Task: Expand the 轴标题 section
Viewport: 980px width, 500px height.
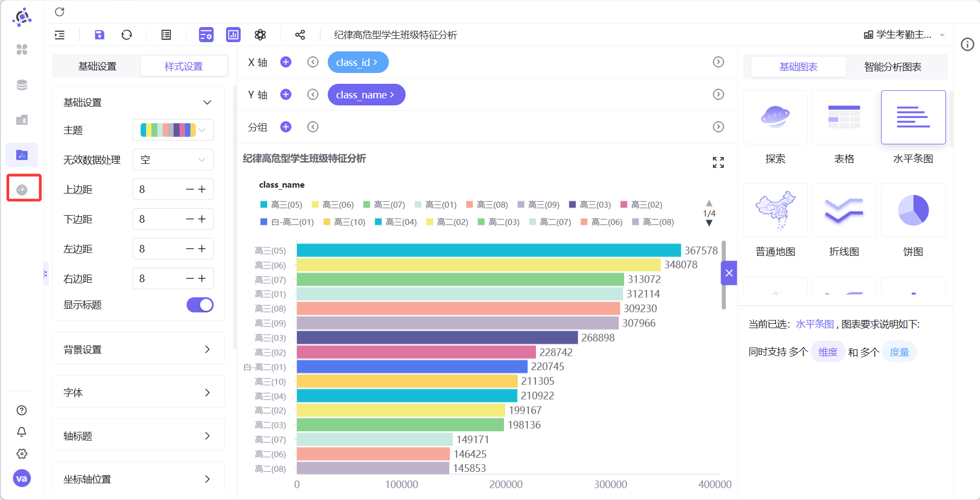Action: point(138,436)
